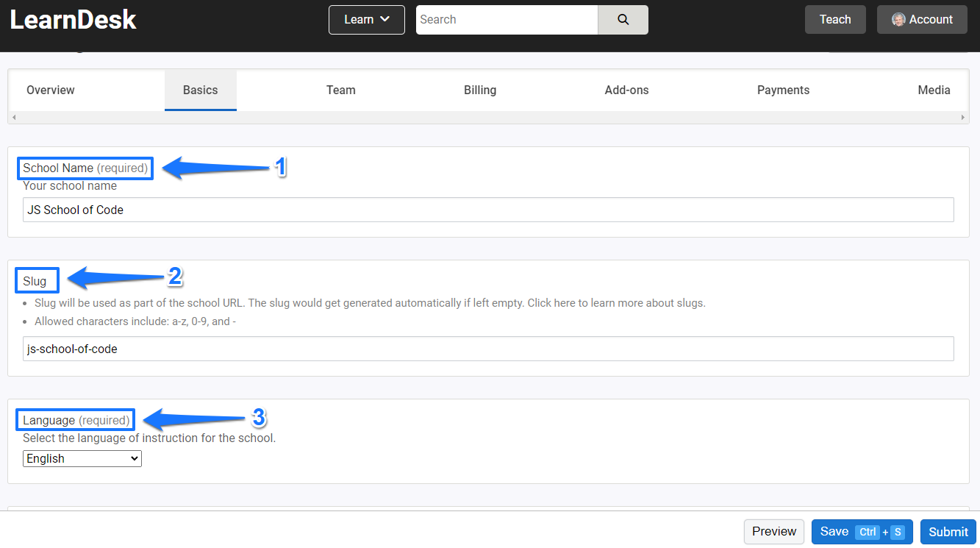Click the 'Allowed characters include' hint text
The height and width of the screenshot is (548, 980).
click(x=135, y=321)
